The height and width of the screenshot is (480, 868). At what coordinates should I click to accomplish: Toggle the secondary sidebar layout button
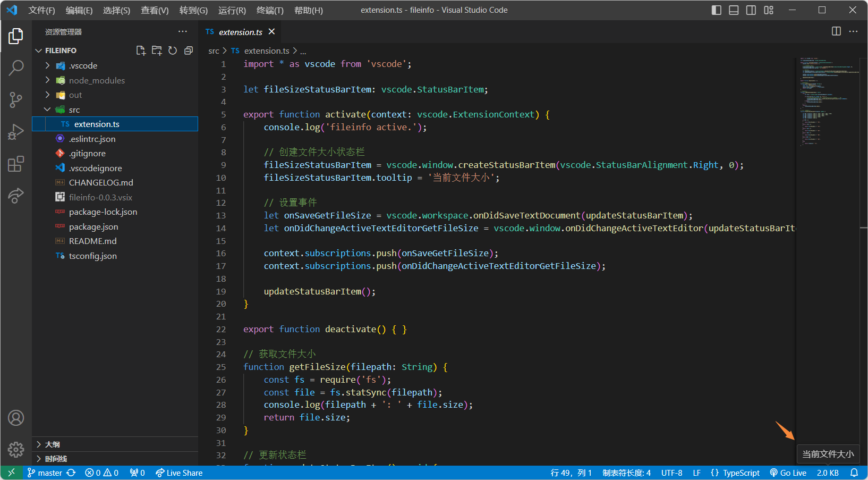751,10
